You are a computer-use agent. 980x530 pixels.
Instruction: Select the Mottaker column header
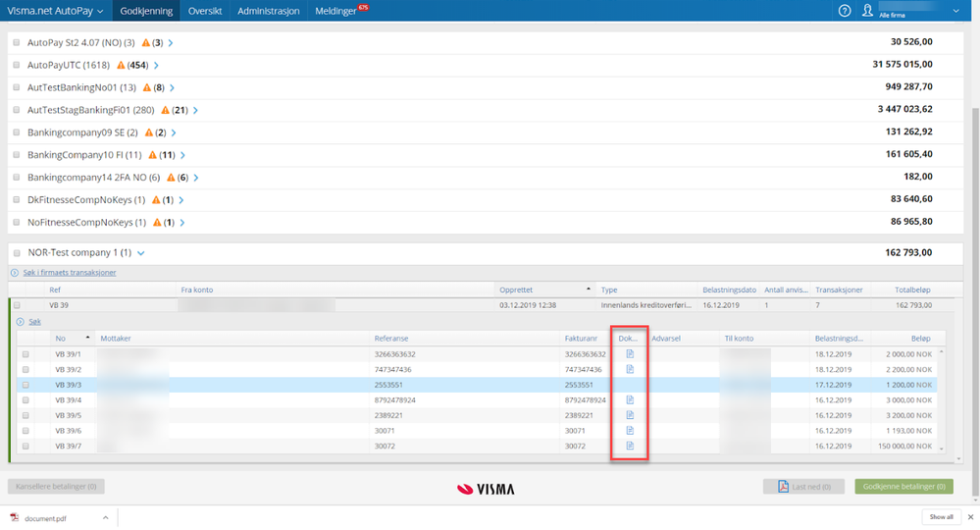pos(116,339)
